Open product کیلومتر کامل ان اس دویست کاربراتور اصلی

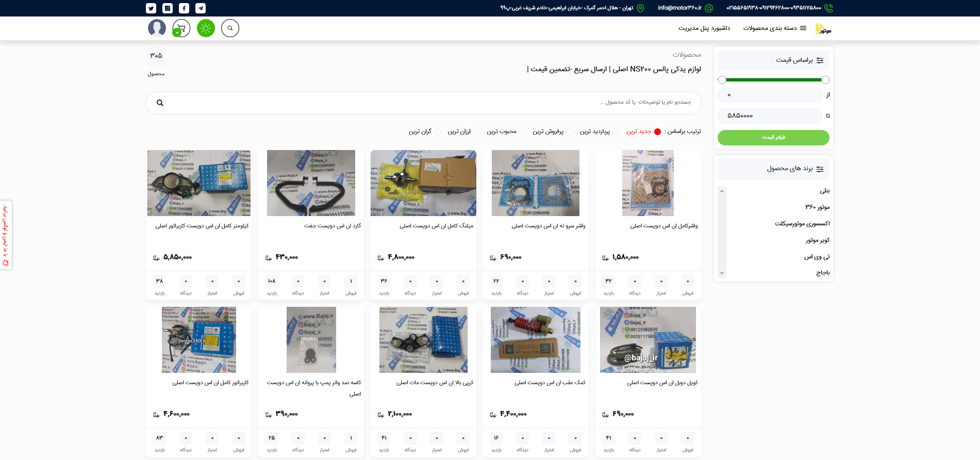pos(202,226)
